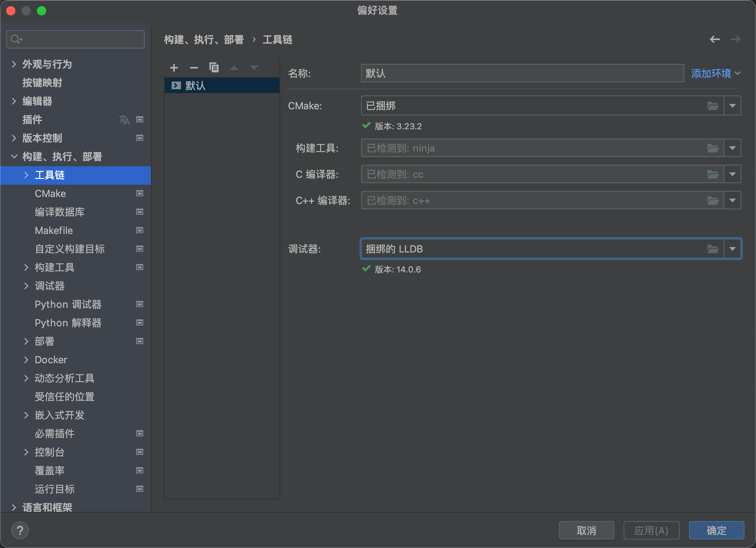Copy the selected toolchain
This screenshot has width=756, height=548.
point(214,68)
